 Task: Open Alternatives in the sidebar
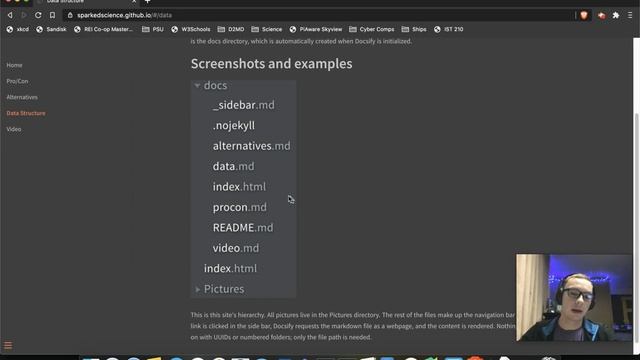pyautogui.click(x=22, y=97)
